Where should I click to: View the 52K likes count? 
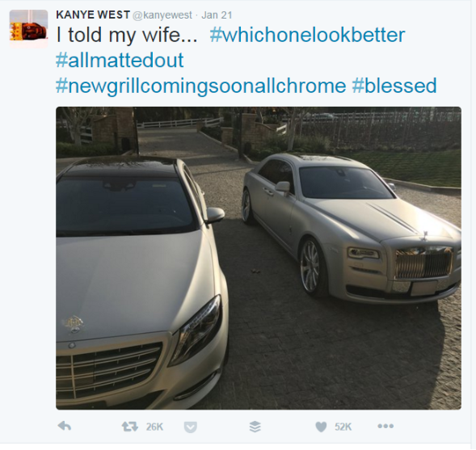pyautogui.click(x=343, y=427)
